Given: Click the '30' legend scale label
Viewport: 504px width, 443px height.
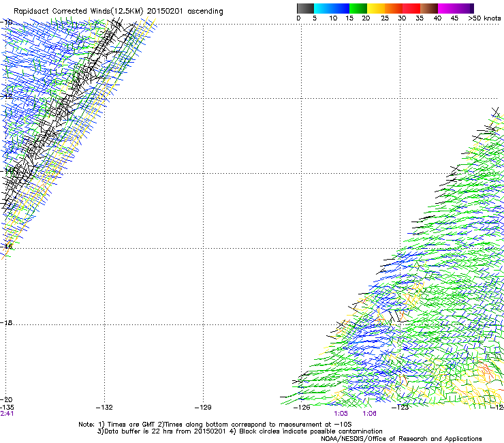Looking at the screenshot, I should pos(402,18).
